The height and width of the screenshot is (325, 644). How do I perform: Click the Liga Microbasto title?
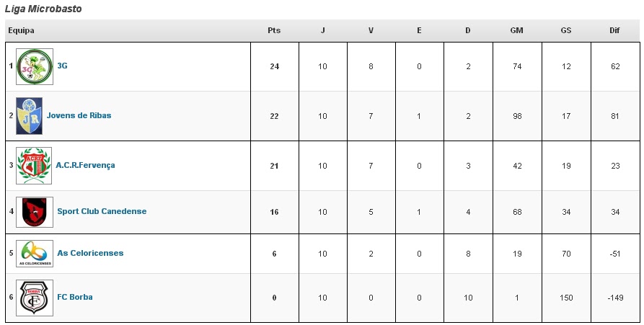pyautogui.click(x=43, y=9)
